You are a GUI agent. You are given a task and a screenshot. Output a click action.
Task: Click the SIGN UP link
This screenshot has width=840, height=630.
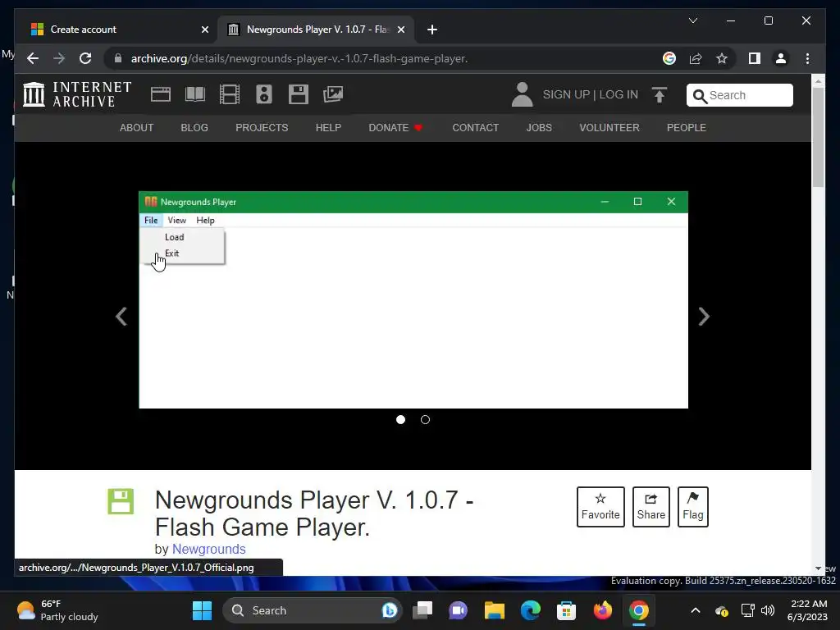pyautogui.click(x=566, y=94)
